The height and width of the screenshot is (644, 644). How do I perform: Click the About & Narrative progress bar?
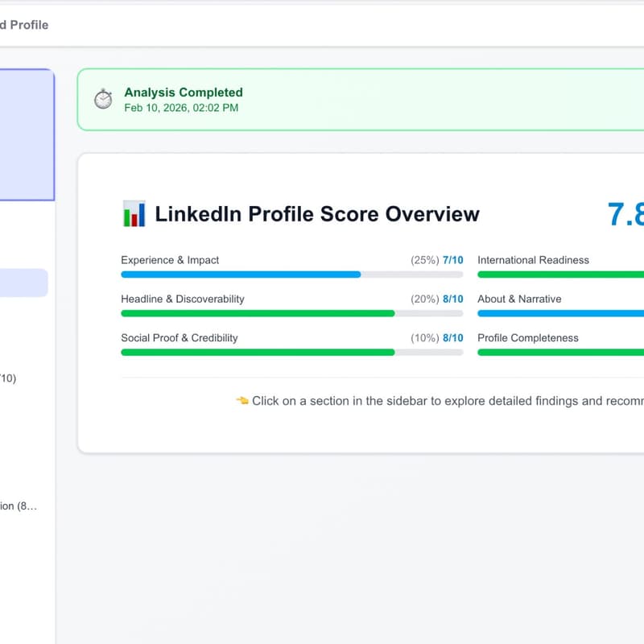point(563,313)
